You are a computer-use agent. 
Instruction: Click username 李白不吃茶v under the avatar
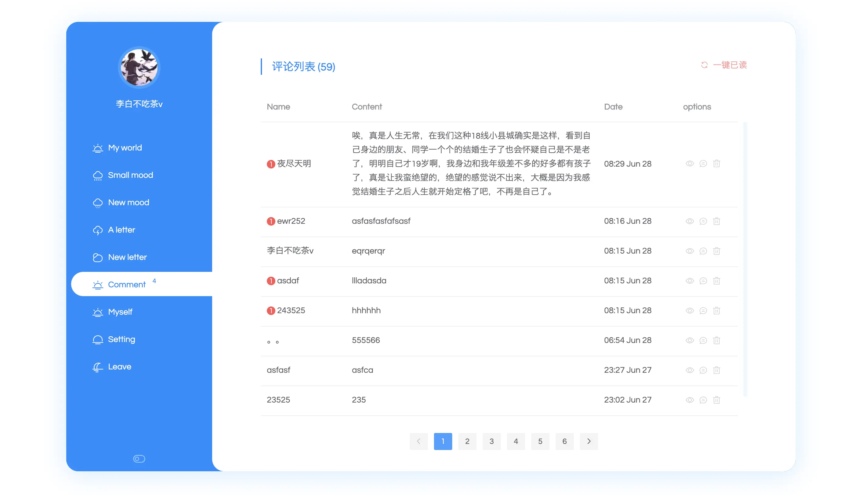pos(139,104)
